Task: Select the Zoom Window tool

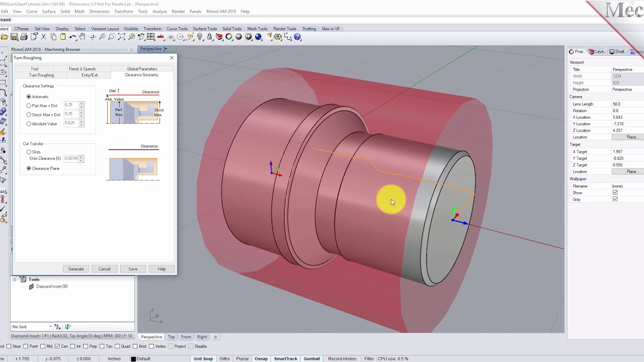Action: 112,37
